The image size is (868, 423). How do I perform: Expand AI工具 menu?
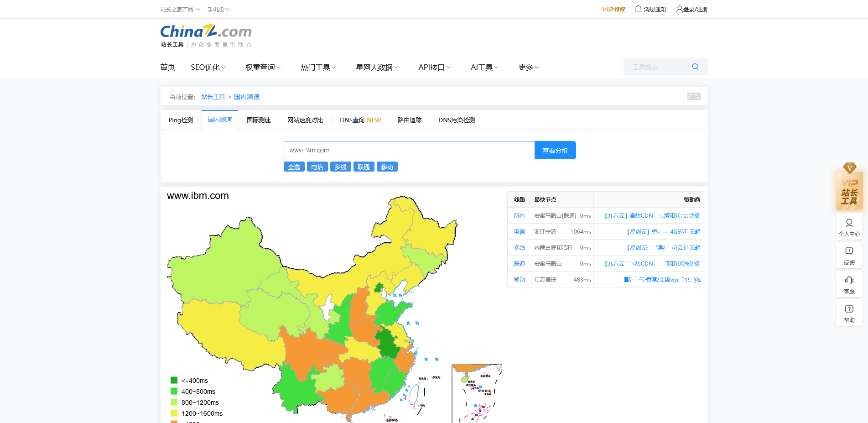pyautogui.click(x=484, y=67)
